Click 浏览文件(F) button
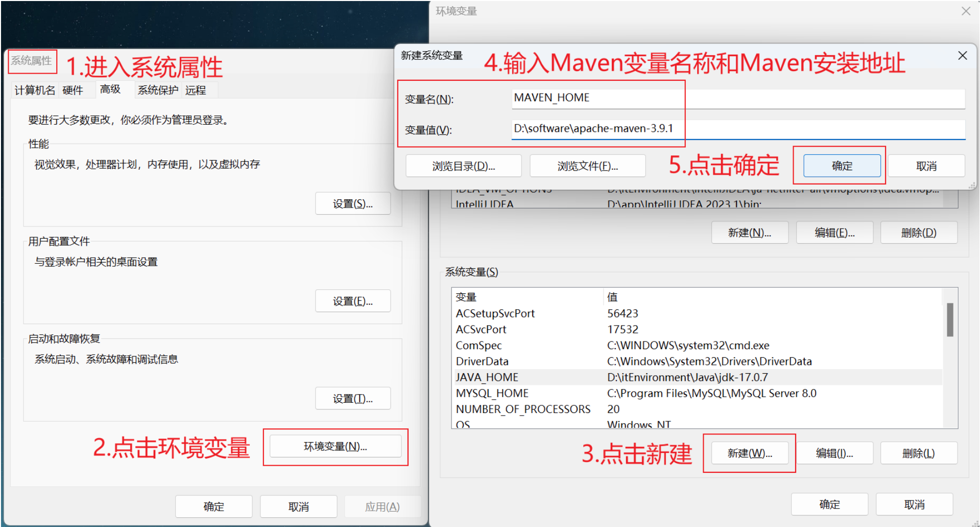 (588, 166)
